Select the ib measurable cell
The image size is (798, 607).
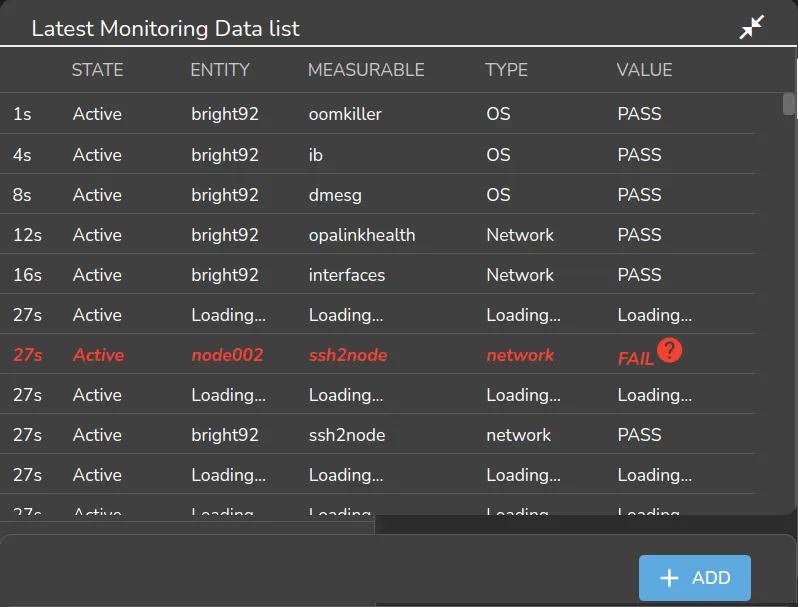coord(316,155)
